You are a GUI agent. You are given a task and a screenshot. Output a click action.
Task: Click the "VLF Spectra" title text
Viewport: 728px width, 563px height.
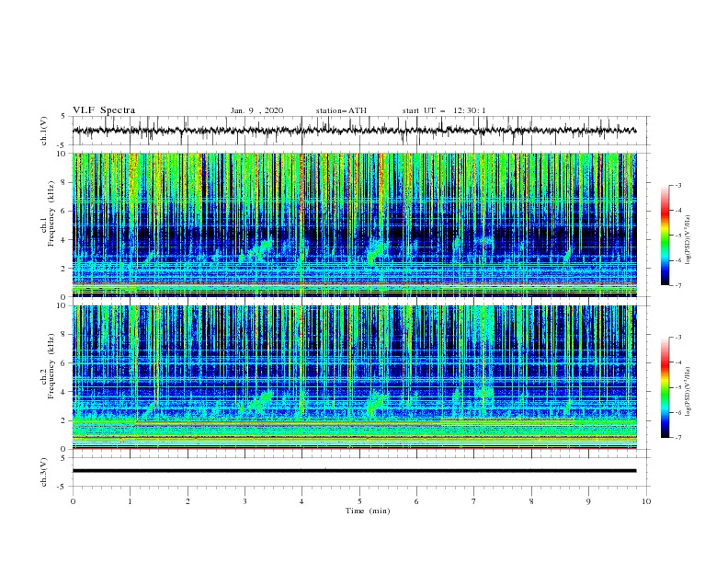click(x=104, y=110)
